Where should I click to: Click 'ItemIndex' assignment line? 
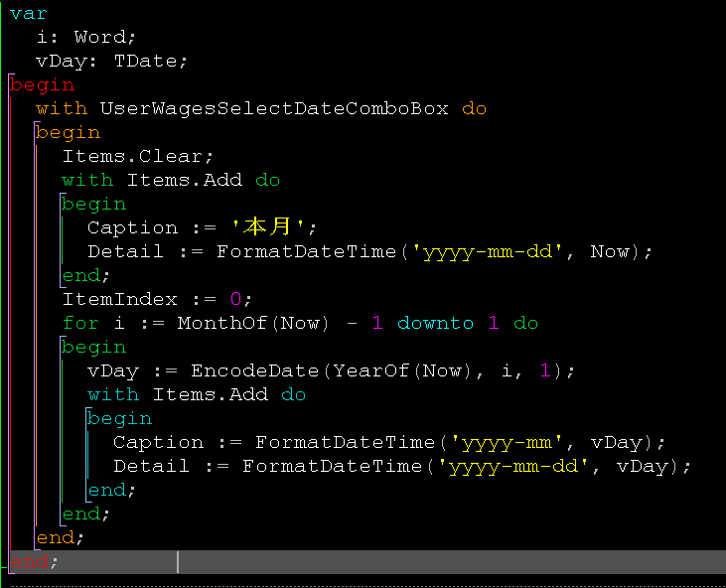(157, 300)
